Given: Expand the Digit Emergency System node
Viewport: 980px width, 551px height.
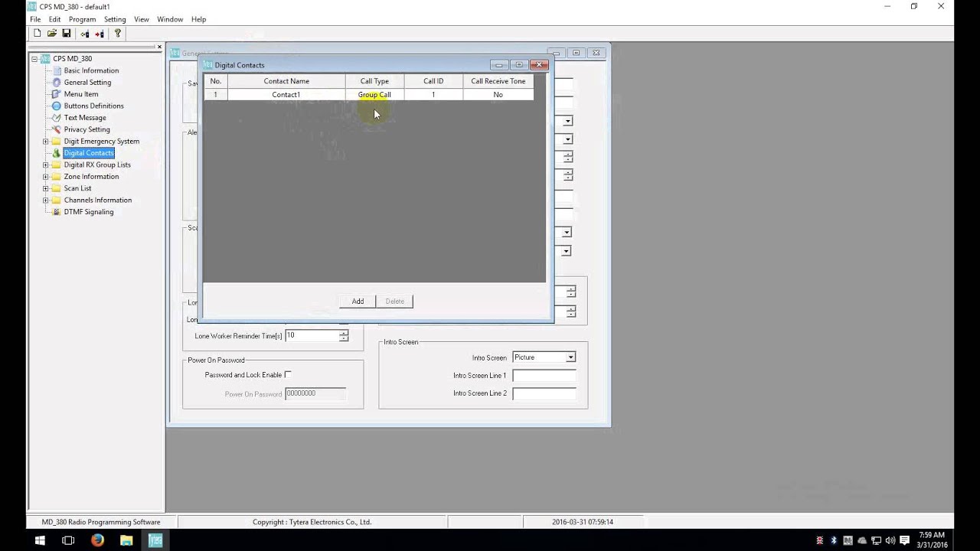Looking at the screenshot, I should (45, 142).
